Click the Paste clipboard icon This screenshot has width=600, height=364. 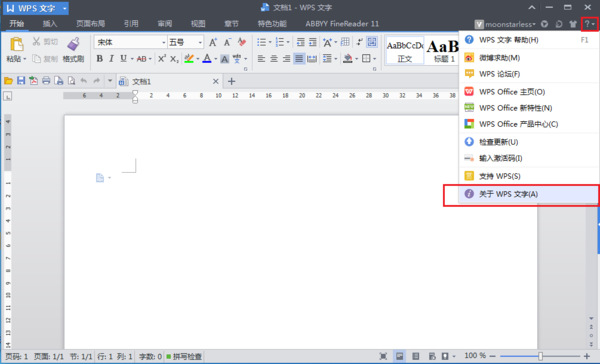pyautogui.click(x=16, y=44)
